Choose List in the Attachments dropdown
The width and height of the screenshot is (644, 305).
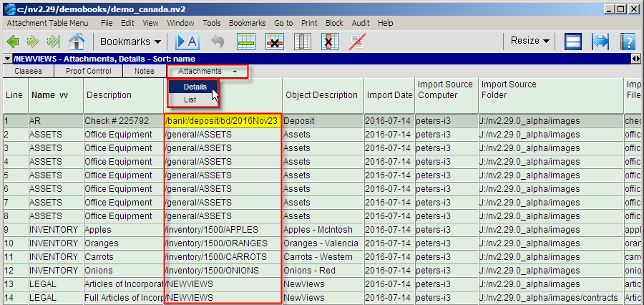pos(190,100)
